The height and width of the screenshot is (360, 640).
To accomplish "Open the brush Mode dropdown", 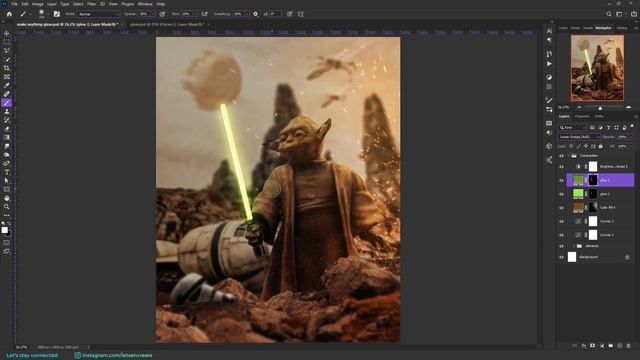I will 98,14.
